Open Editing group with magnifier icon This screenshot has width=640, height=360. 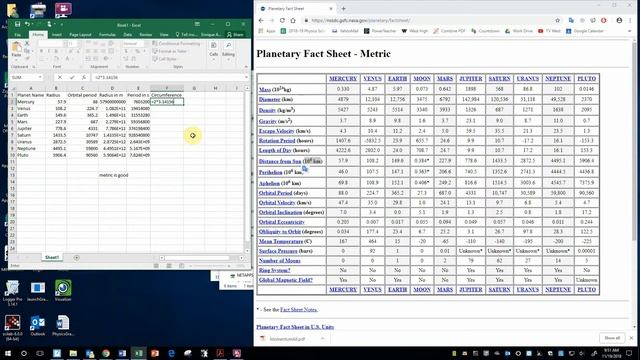[228, 49]
